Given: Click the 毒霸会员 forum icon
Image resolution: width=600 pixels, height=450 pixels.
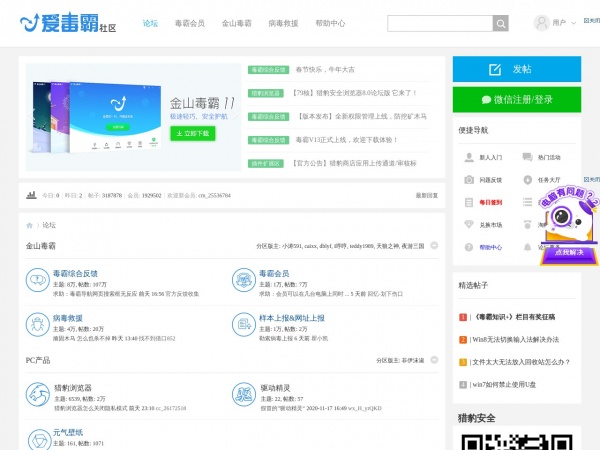Looking at the screenshot, I should click(244, 280).
